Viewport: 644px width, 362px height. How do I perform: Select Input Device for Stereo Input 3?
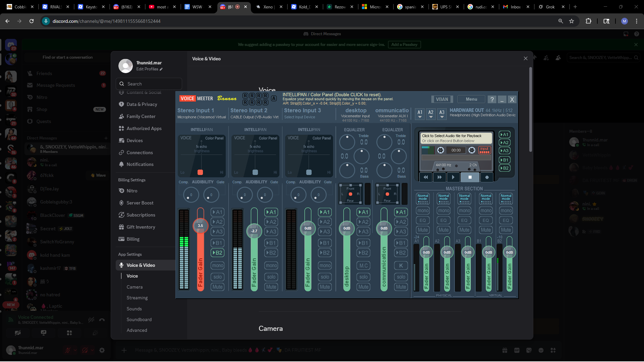click(300, 117)
